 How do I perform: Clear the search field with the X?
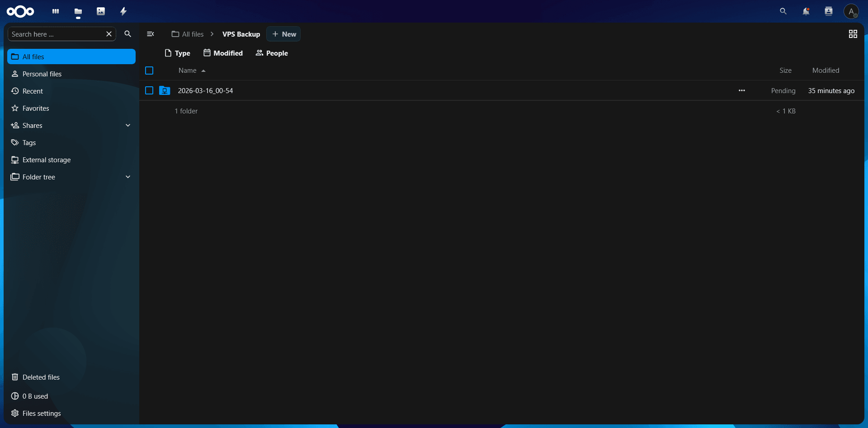pos(109,34)
